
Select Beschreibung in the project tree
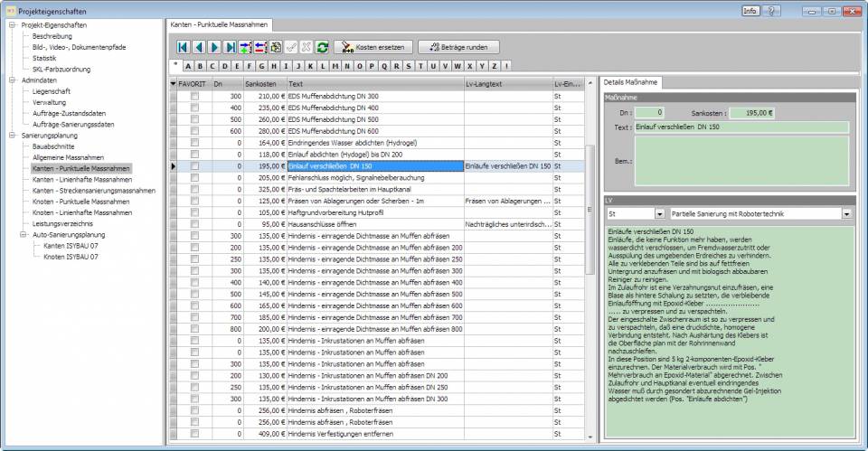point(52,36)
